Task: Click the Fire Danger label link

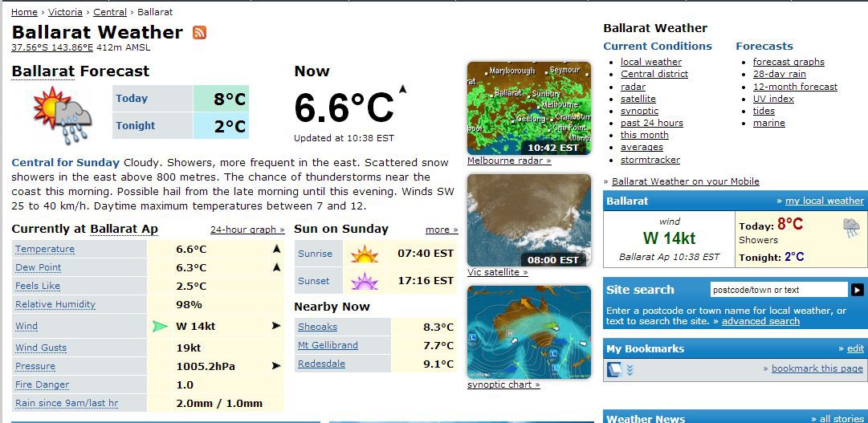Action: 42,384
